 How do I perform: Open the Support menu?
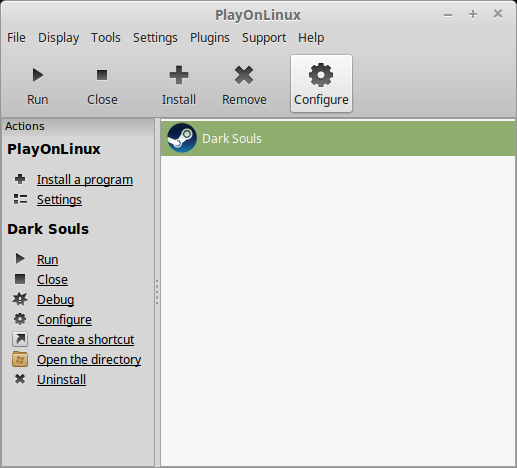tap(264, 38)
